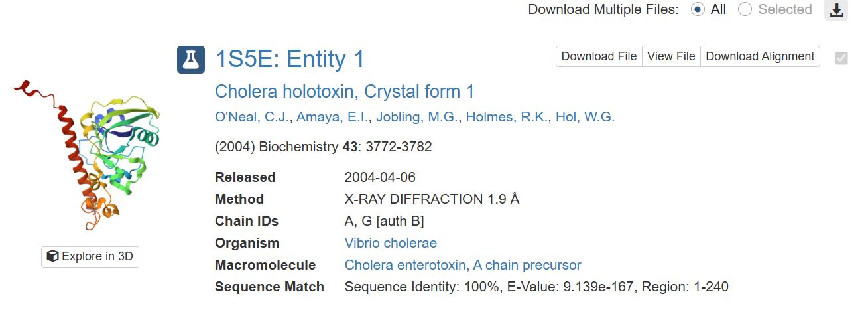Select the 'All' radio button
868x318 pixels.
(x=698, y=10)
